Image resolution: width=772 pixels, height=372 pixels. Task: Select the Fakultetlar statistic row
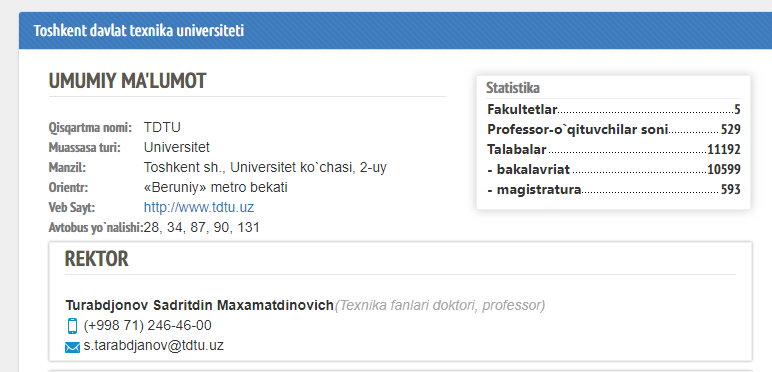[x=613, y=109]
